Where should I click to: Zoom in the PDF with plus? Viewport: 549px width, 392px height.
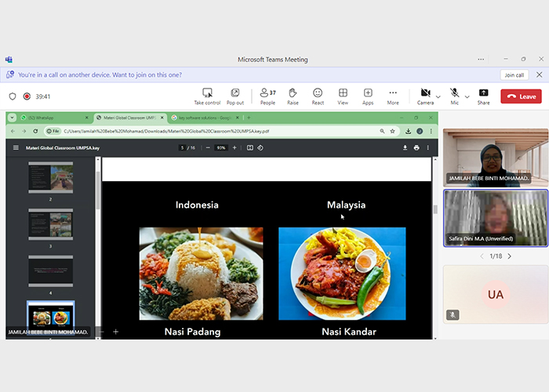pyautogui.click(x=235, y=147)
